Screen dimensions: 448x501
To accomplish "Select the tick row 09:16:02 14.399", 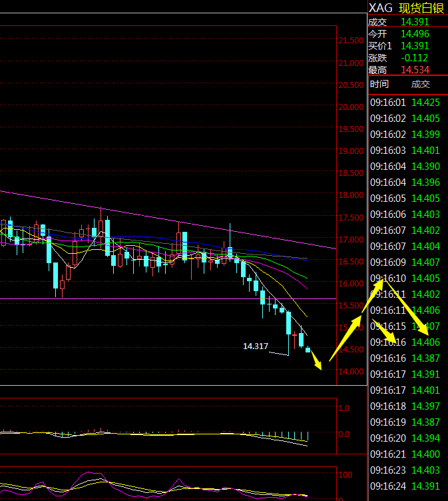I will coord(405,135).
